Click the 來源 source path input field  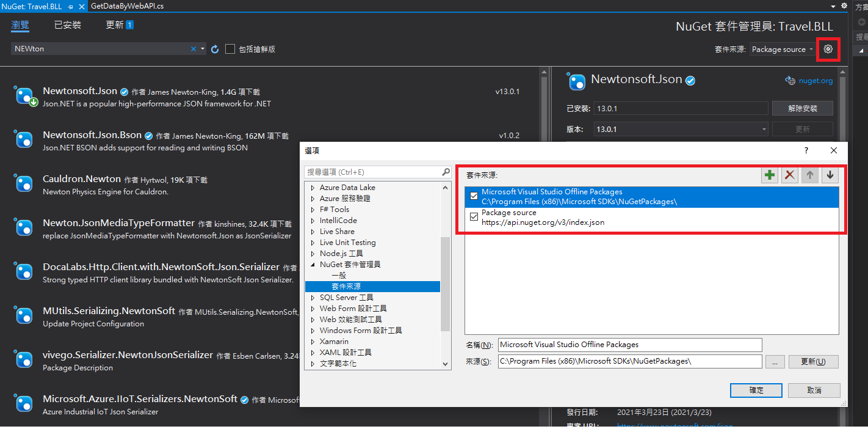pos(630,362)
